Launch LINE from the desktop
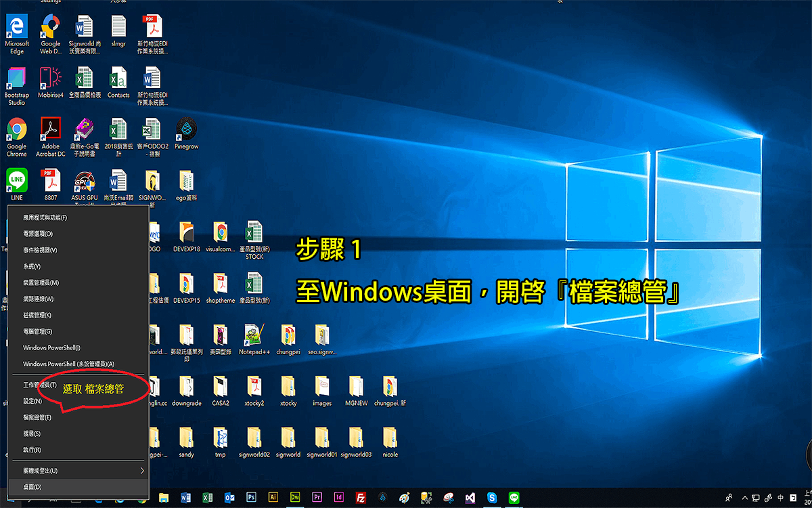The image size is (812, 508). (x=16, y=179)
